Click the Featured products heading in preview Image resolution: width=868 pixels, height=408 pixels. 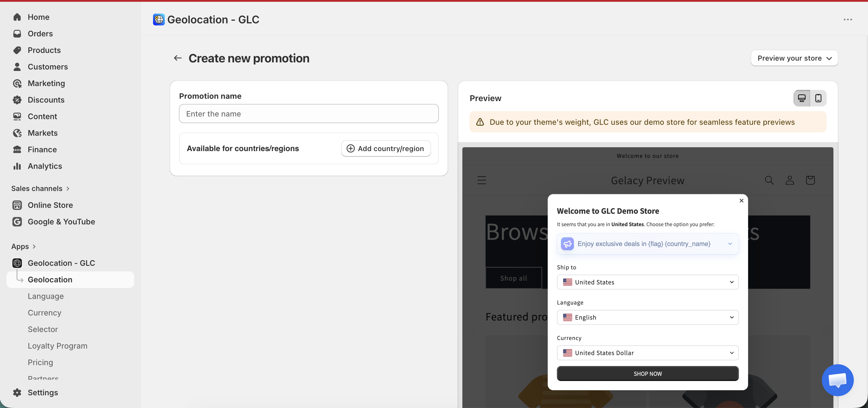(x=516, y=317)
